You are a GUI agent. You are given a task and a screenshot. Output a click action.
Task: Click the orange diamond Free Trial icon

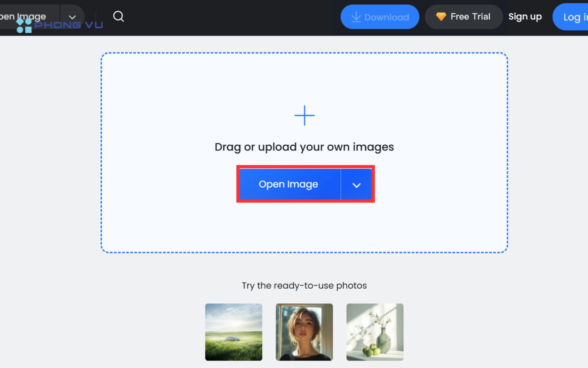click(441, 17)
